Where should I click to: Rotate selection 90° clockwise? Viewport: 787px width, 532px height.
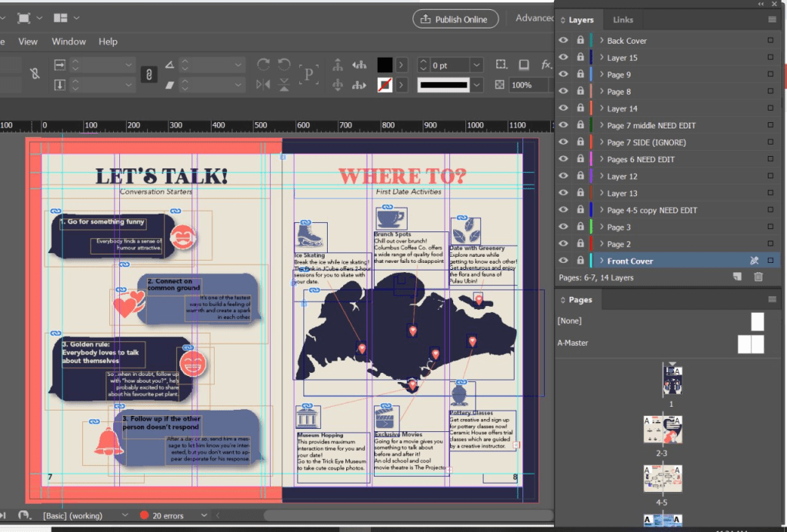[264, 65]
